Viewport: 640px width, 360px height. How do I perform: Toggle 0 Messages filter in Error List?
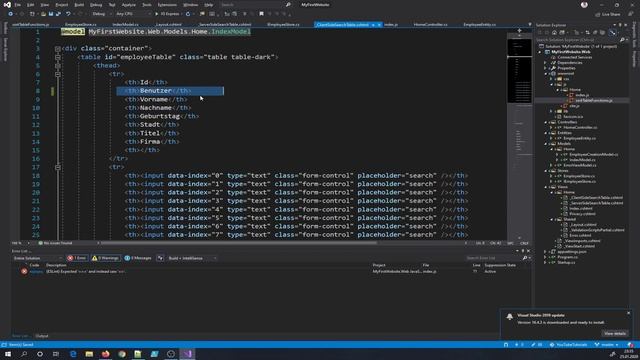click(138, 258)
